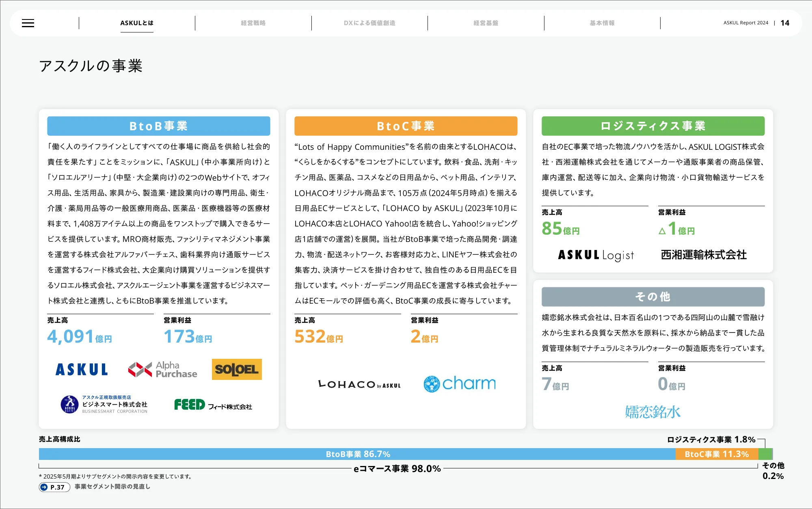The image size is (812, 509).
Task: Click the ASKUL Report 2024 label
Action: [x=746, y=23]
